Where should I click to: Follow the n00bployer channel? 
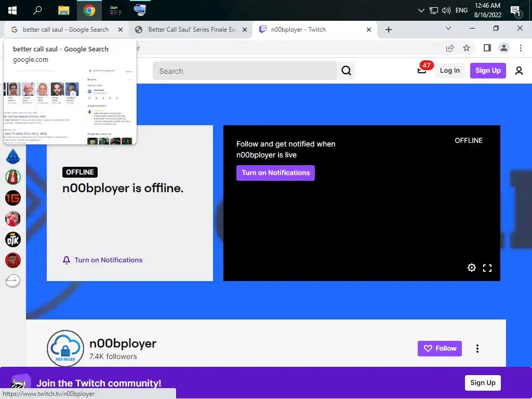point(440,349)
